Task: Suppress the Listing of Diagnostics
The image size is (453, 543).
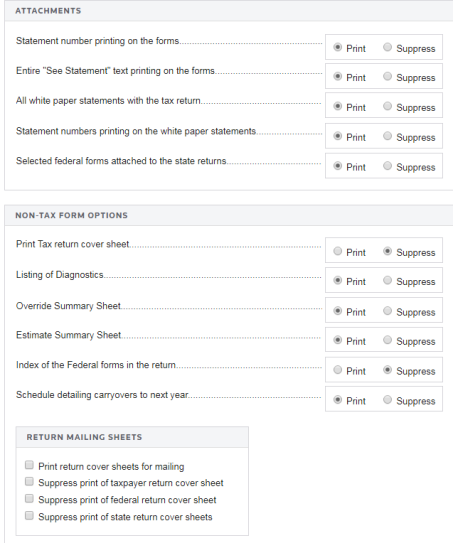Action: click(x=387, y=280)
